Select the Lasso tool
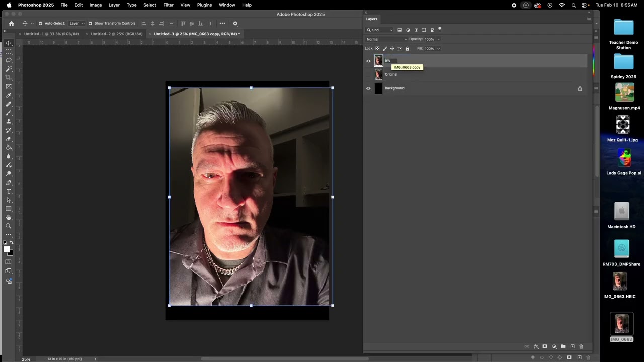The image size is (644, 362). click(x=9, y=60)
